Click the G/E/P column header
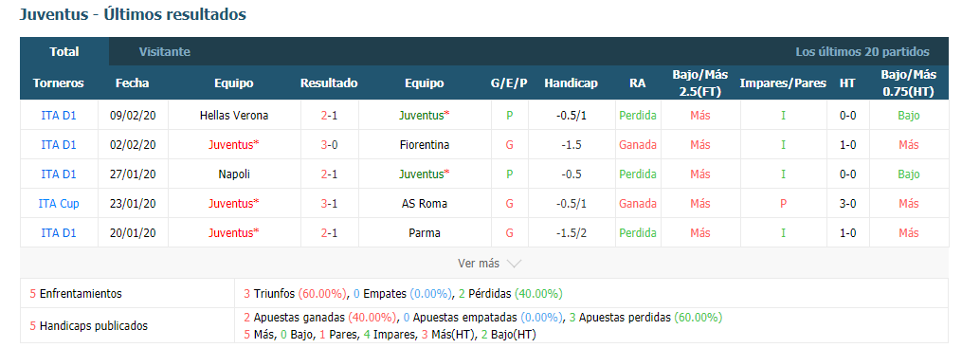 pyautogui.click(x=509, y=83)
